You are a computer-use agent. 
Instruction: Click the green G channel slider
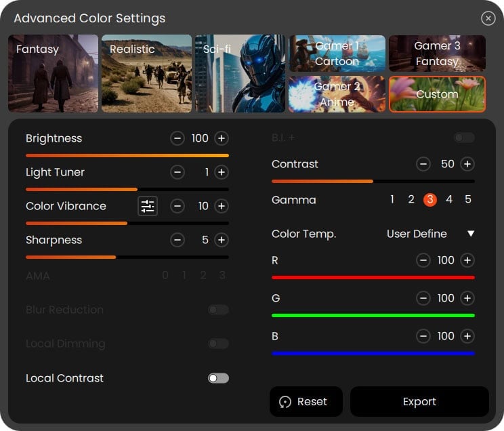tap(373, 316)
